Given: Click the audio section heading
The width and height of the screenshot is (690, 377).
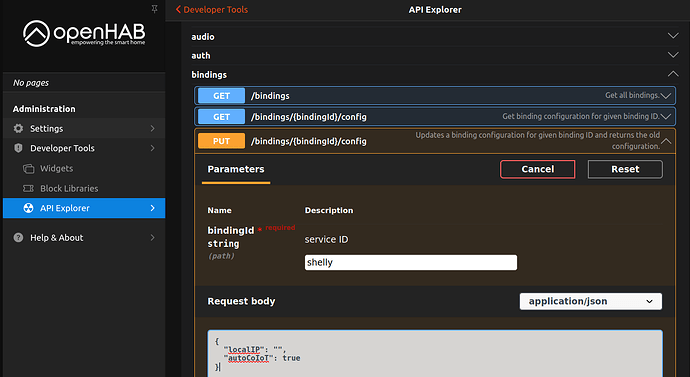Looking at the screenshot, I should [x=203, y=37].
